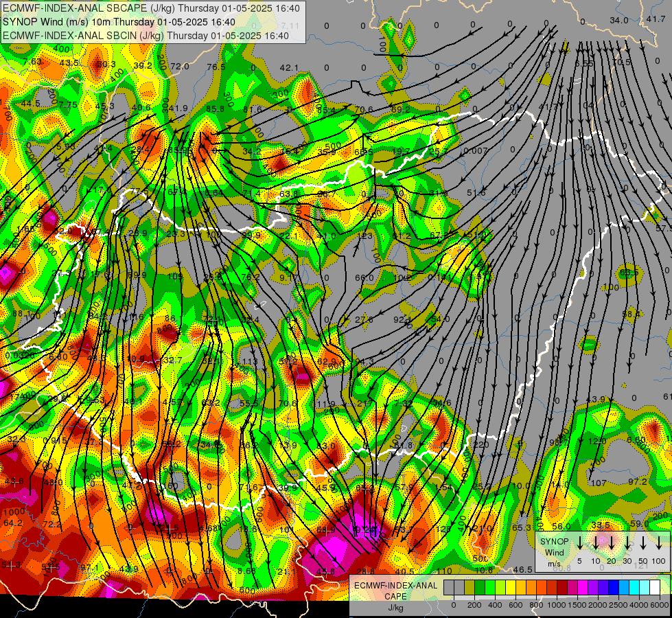Pick the yellow CAPE legend swatch

[511, 588]
